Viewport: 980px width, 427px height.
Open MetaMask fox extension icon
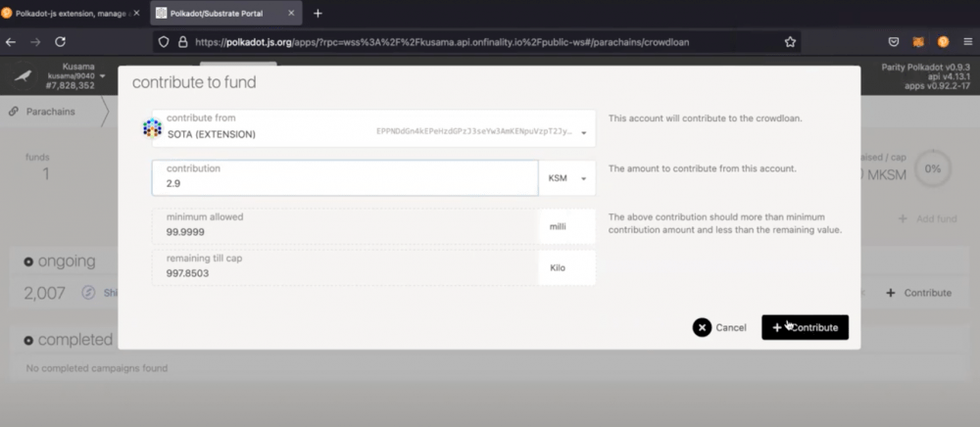coord(919,42)
